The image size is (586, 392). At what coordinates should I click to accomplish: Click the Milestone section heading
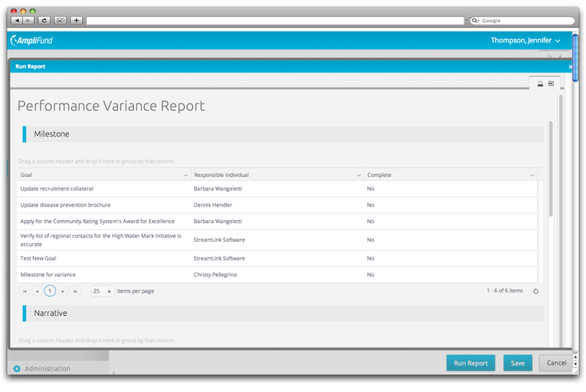(51, 134)
